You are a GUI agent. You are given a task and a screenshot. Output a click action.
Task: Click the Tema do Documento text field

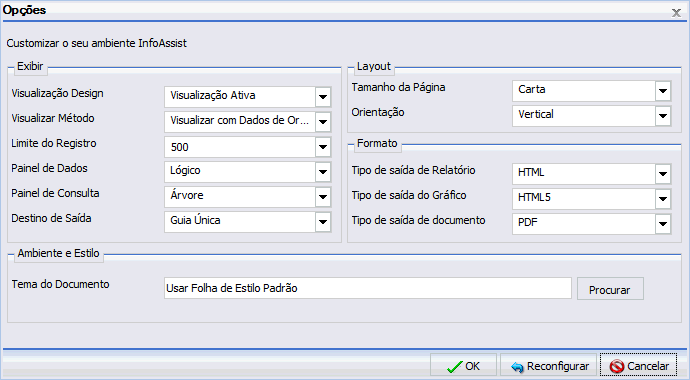368,288
